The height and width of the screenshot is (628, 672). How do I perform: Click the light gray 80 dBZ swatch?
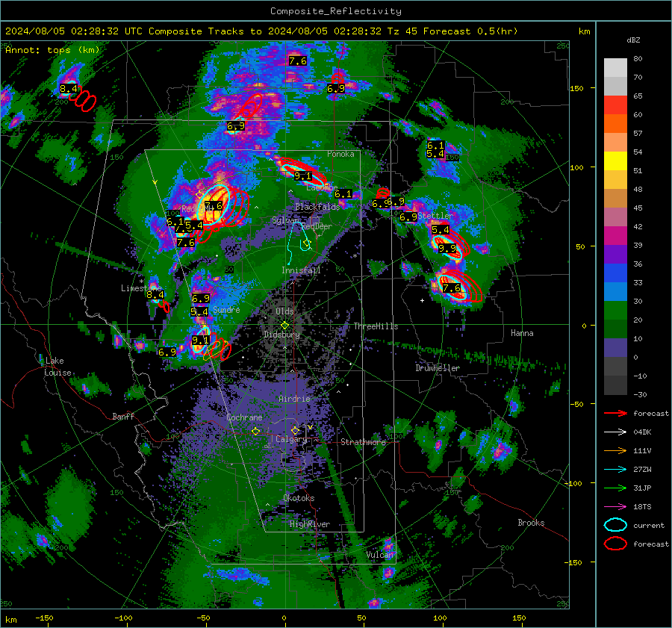point(615,67)
